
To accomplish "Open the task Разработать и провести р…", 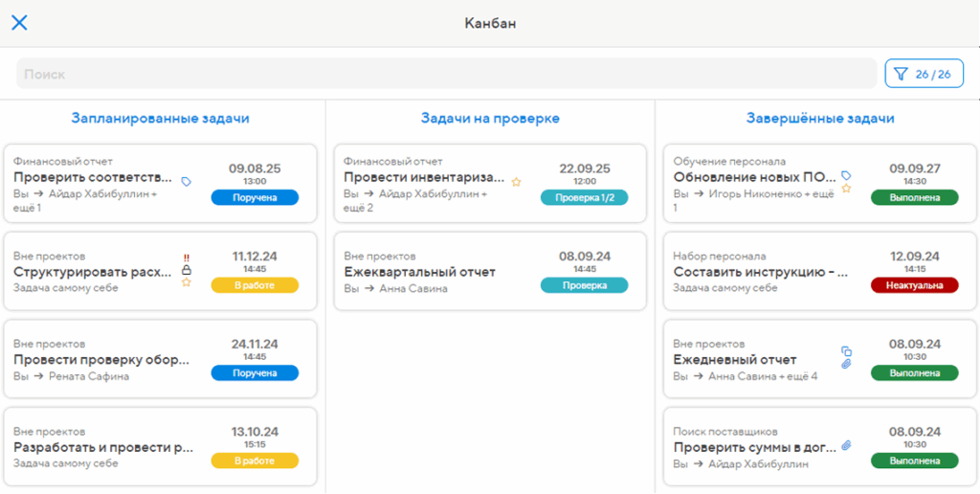I will (x=103, y=447).
